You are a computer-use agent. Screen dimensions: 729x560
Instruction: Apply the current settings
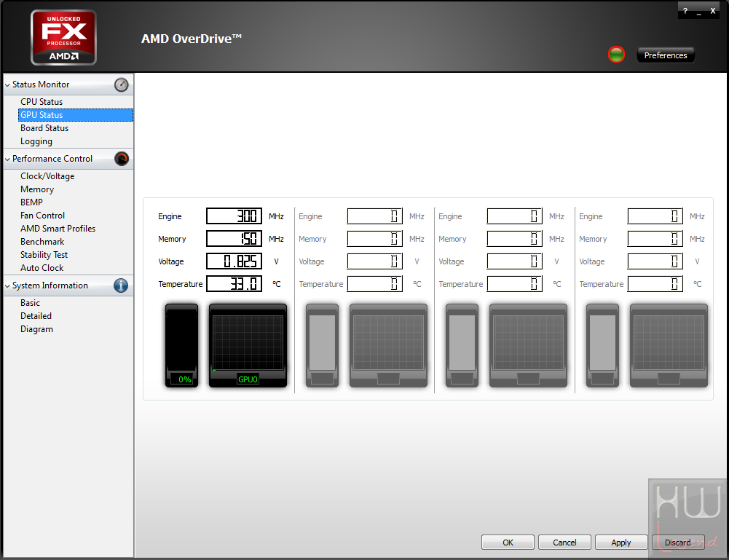(621, 543)
